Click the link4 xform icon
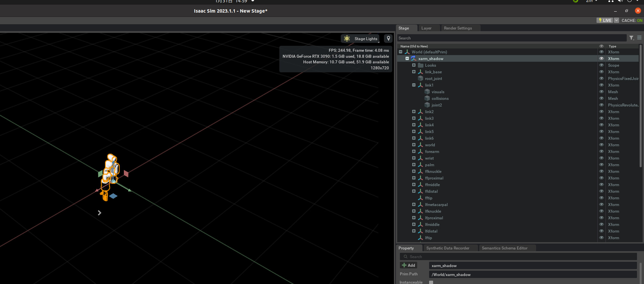This screenshot has height=284, width=644. click(x=420, y=125)
